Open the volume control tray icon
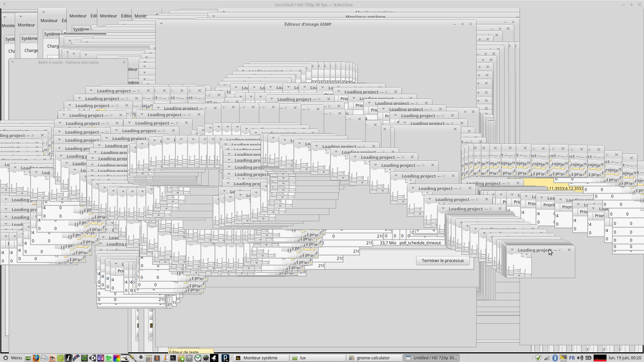 tap(580, 358)
